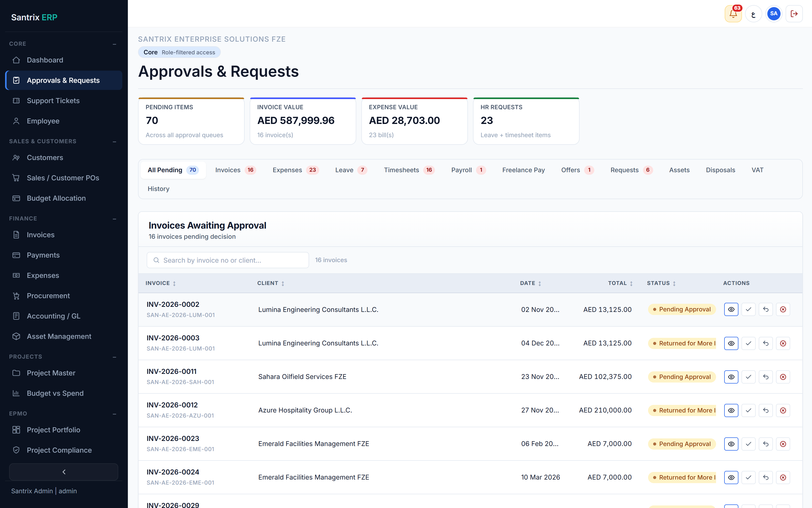812x508 pixels.
Task: Collapse the SALES & CUSTOMERS section
Action: click(x=114, y=141)
